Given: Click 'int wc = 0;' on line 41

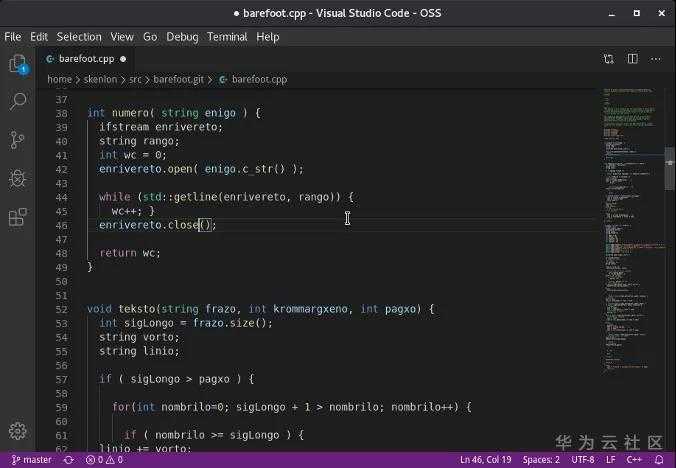Looking at the screenshot, I should coord(133,155).
